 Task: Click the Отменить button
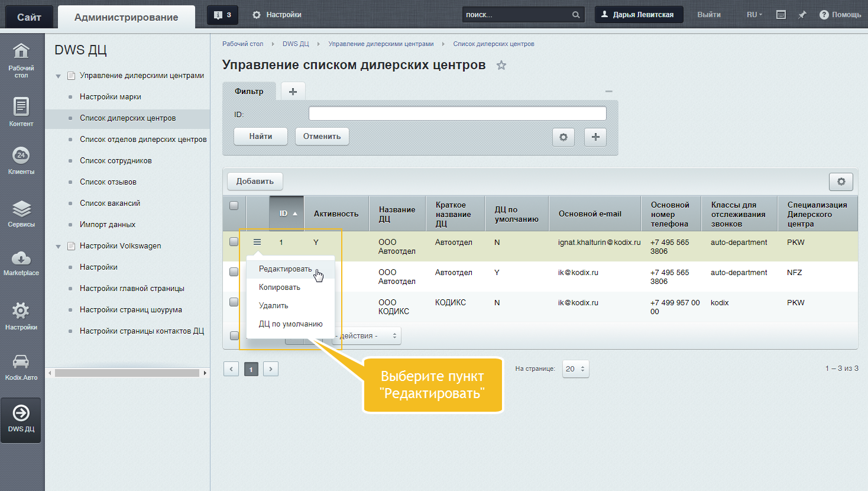coord(322,137)
